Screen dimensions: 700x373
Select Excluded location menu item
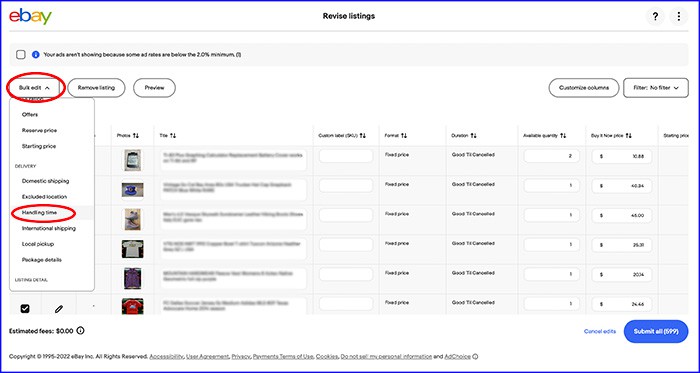44,197
